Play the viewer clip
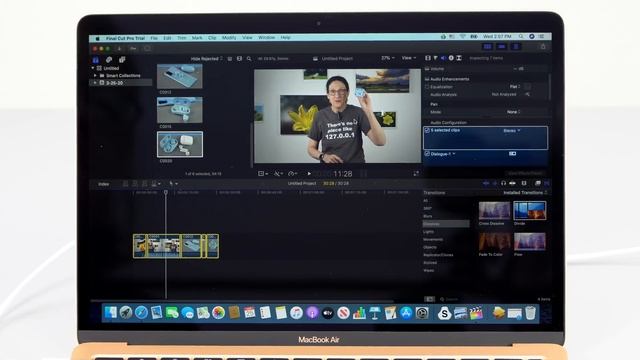640x360 pixels. click(x=309, y=173)
